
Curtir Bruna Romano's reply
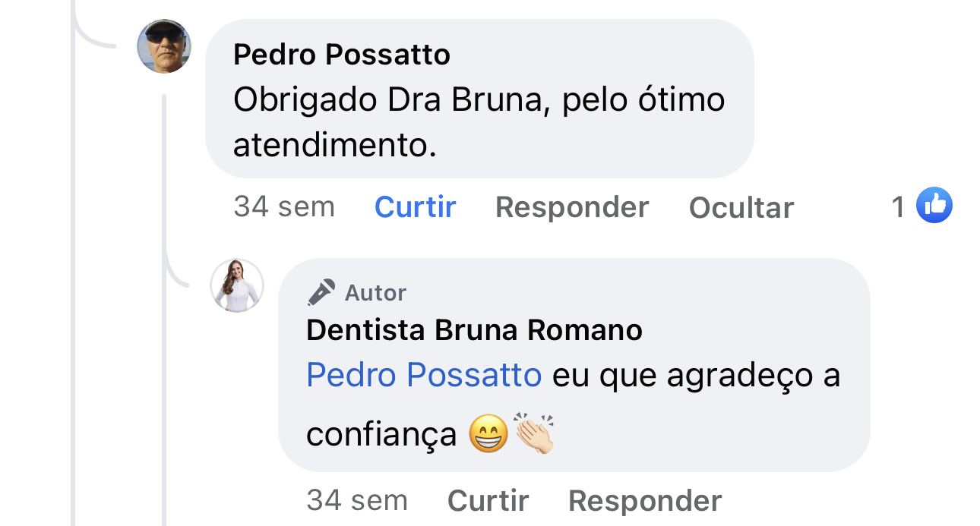(488, 499)
